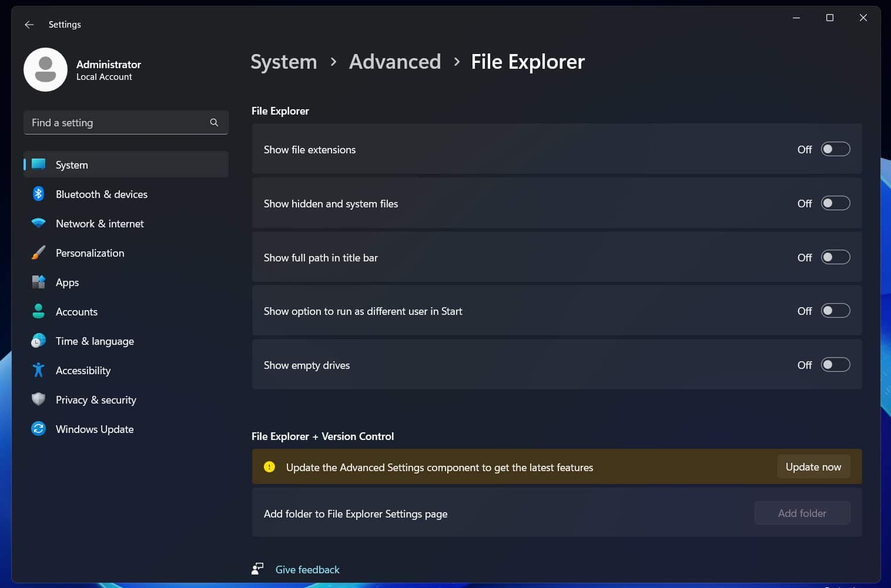
Task: Enable Show empty drives switch
Action: [835, 365]
